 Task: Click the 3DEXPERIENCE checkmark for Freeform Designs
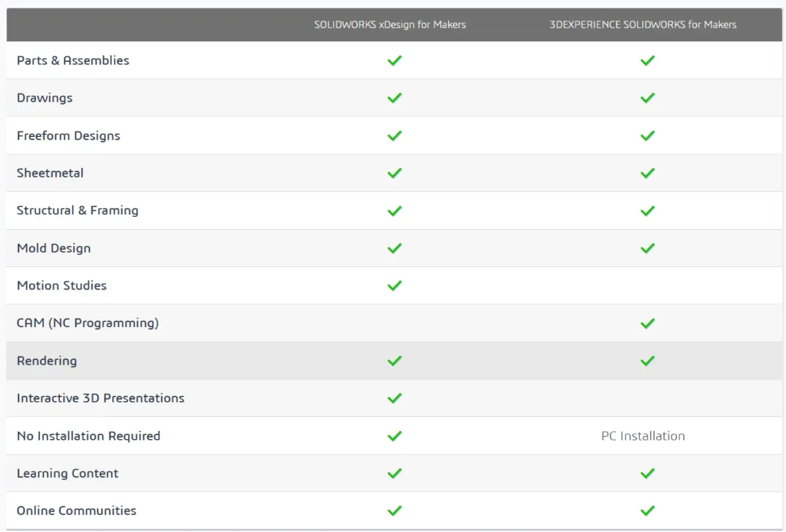point(647,136)
